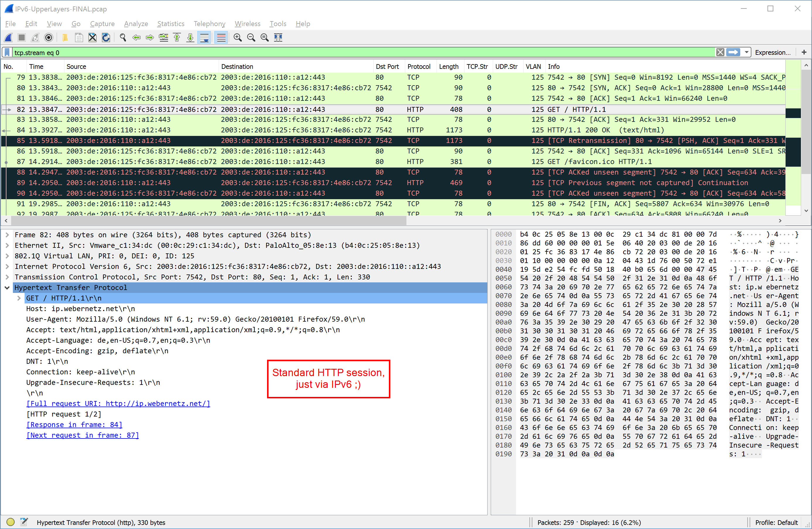
Task: Reload the capture file
Action: click(x=106, y=37)
